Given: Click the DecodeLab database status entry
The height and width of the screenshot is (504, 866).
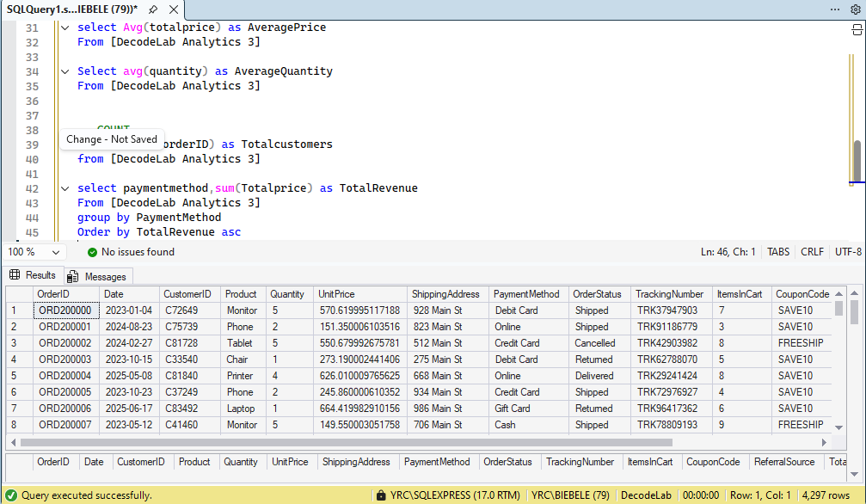Looking at the screenshot, I should click(x=646, y=495).
